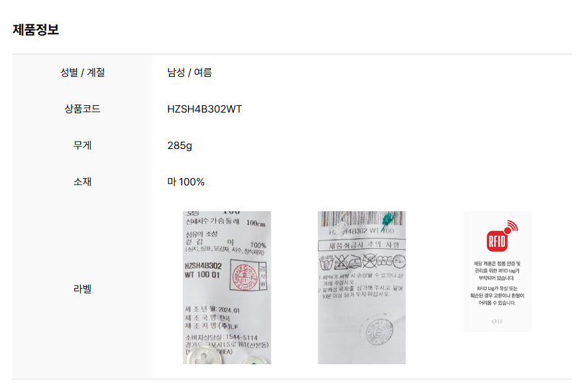587x392 pixels.
Task: Click the crossed-out bleach triangle symbol
Action: (341, 262)
